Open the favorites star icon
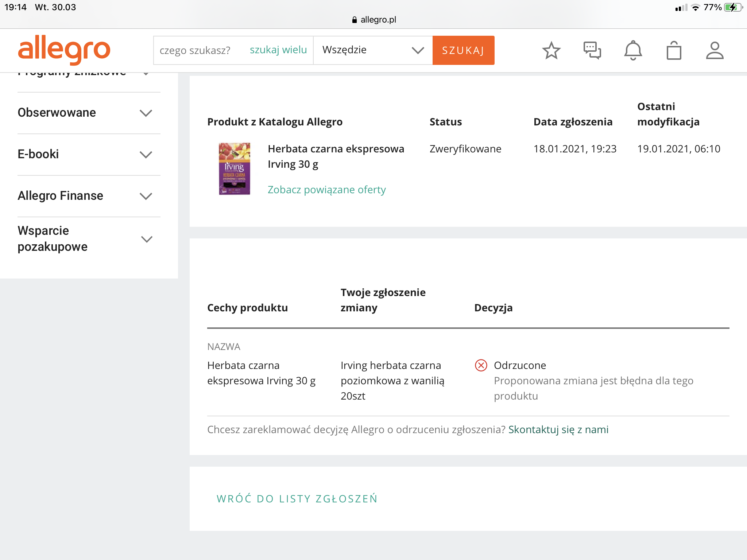Screen dimensions: 747x560 pos(551,50)
